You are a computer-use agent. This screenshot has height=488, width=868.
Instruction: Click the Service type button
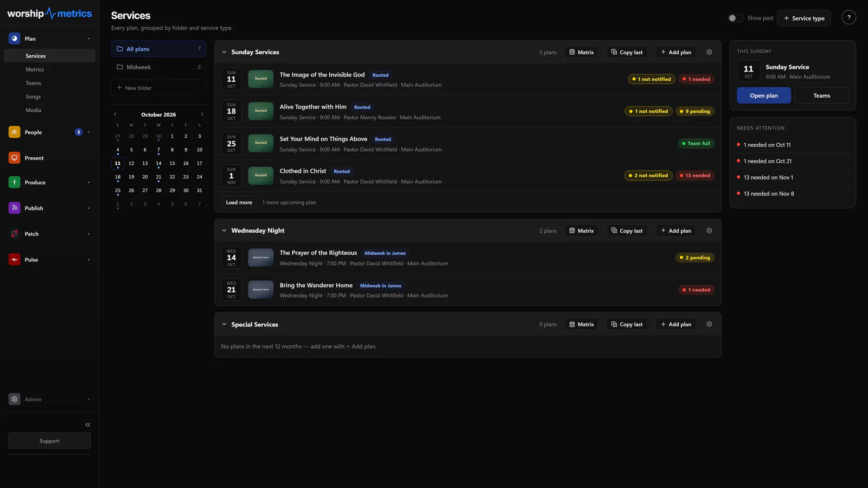[804, 18]
